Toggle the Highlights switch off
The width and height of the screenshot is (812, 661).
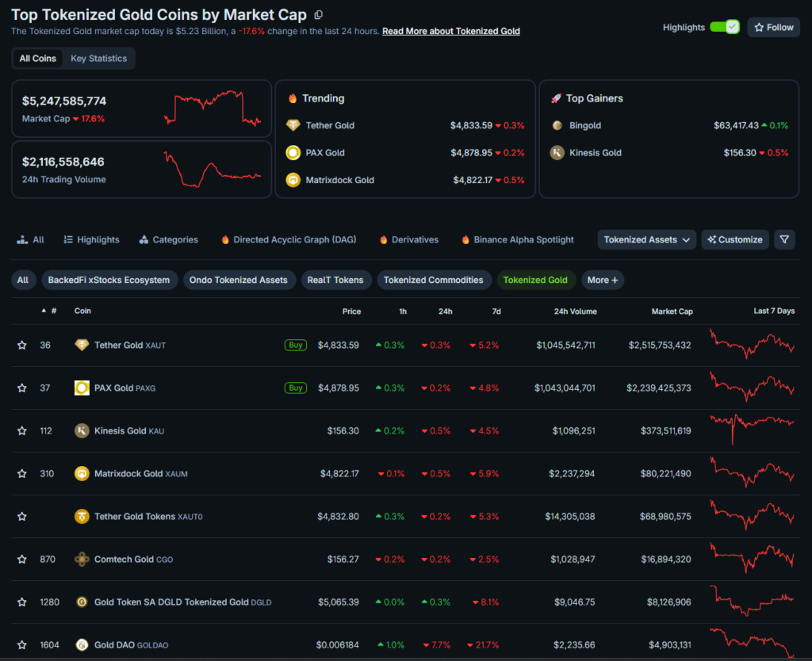tap(726, 26)
